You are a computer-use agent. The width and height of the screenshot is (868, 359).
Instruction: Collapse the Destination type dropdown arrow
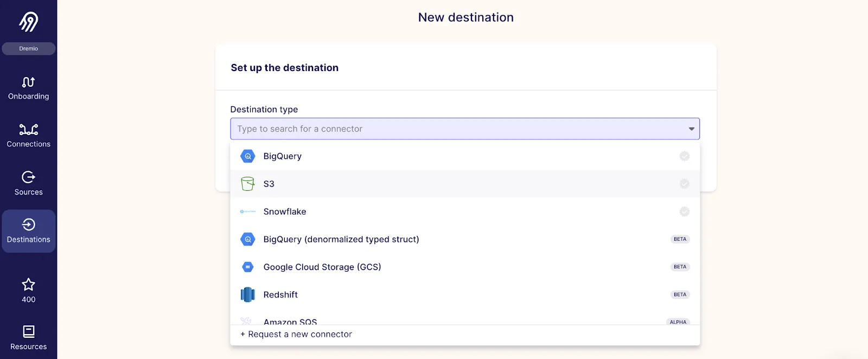[691, 129]
